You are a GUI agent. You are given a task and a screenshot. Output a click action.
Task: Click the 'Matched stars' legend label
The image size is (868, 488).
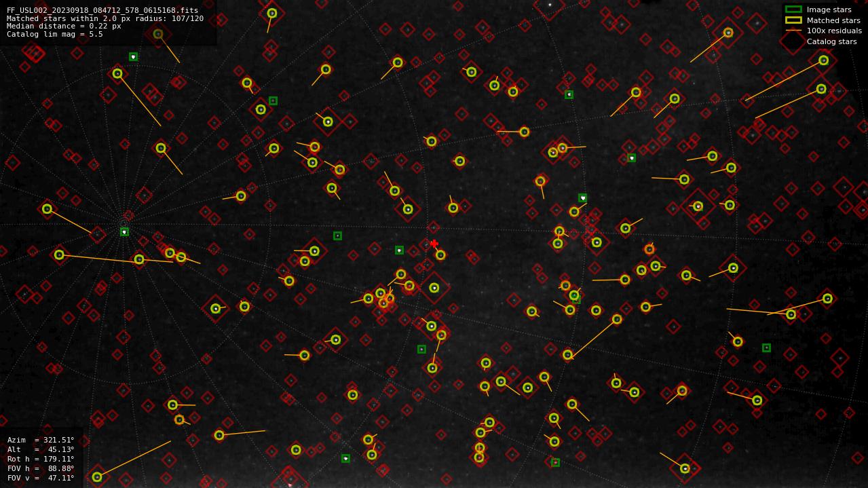coord(833,20)
